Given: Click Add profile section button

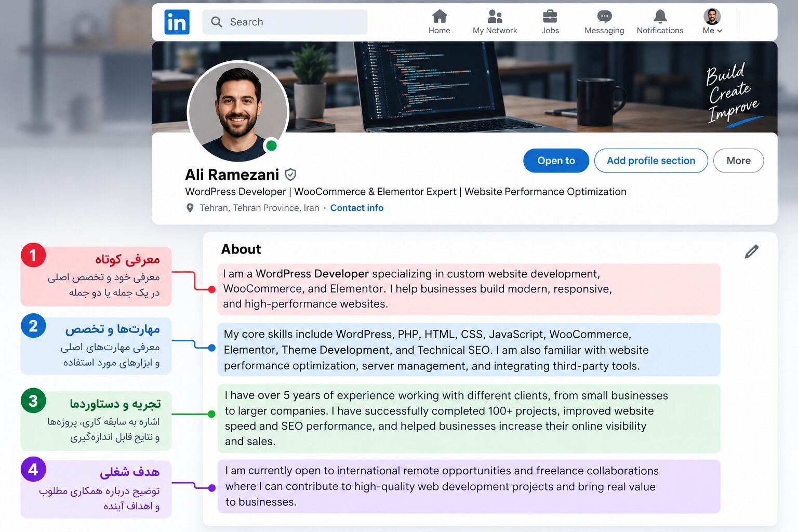Looking at the screenshot, I should pyautogui.click(x=651, y=161).
